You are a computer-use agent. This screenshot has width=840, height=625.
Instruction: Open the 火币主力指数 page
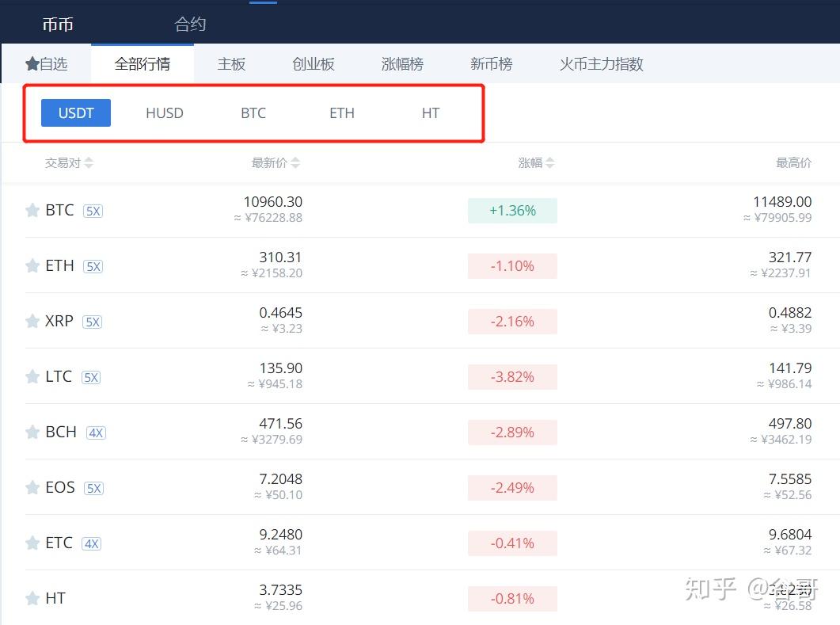[x=600, y=63]
